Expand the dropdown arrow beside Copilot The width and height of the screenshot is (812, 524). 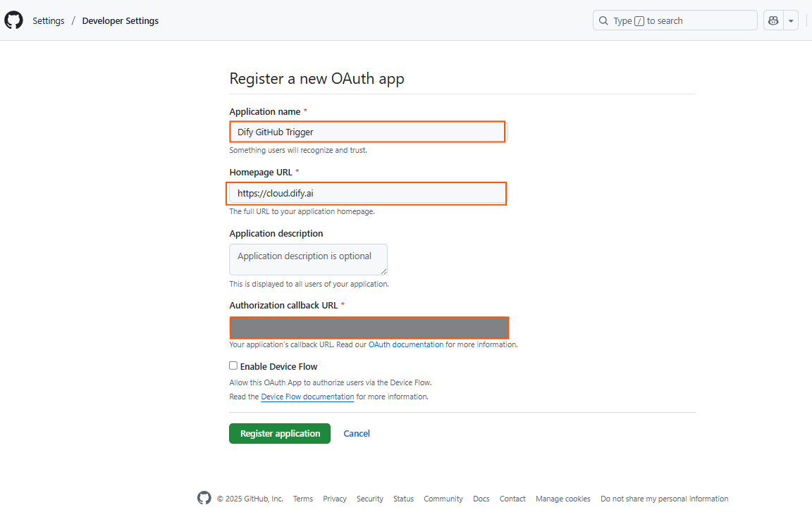point(791,20)
